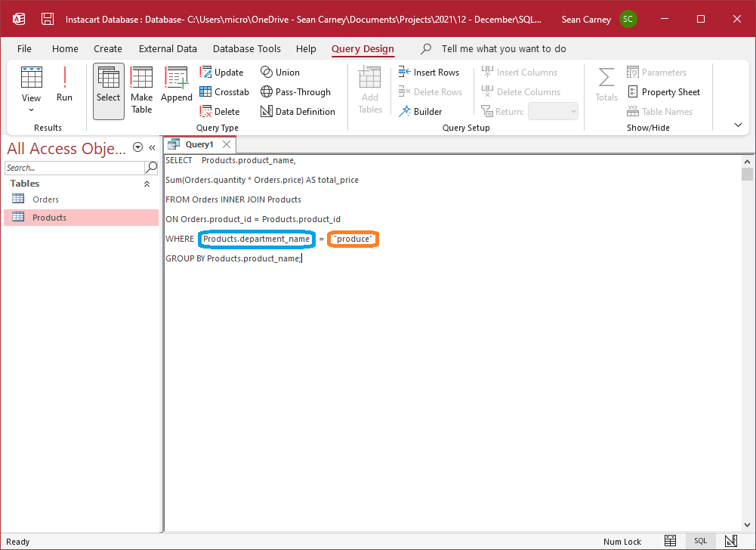This screenshot has height=550, width=756.
Task: Select the Orders table
Action: [x=81, y=199]
